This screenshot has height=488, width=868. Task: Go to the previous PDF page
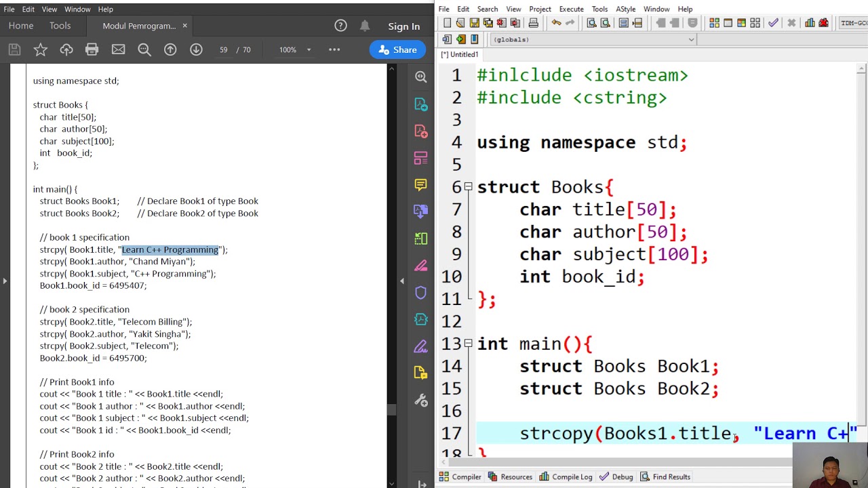tap(170, 49)
